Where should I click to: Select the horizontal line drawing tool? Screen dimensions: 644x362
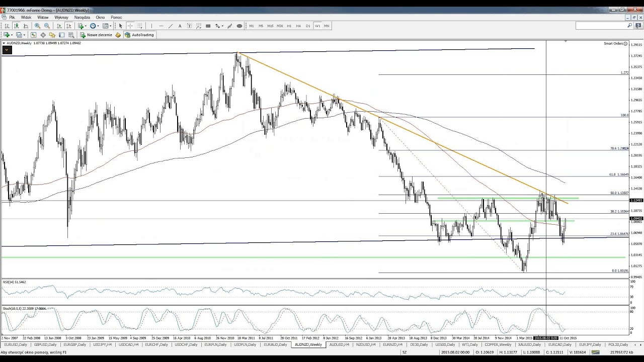point(161,26)
